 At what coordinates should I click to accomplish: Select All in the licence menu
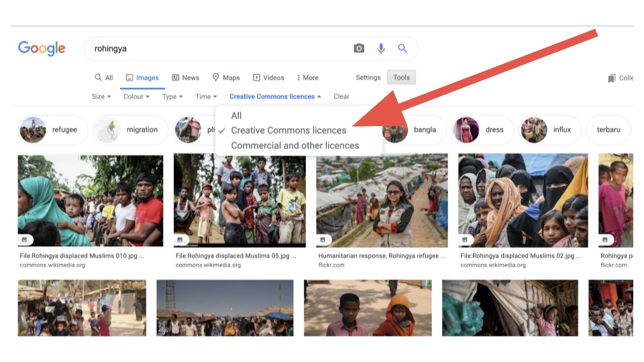[236, 115]
